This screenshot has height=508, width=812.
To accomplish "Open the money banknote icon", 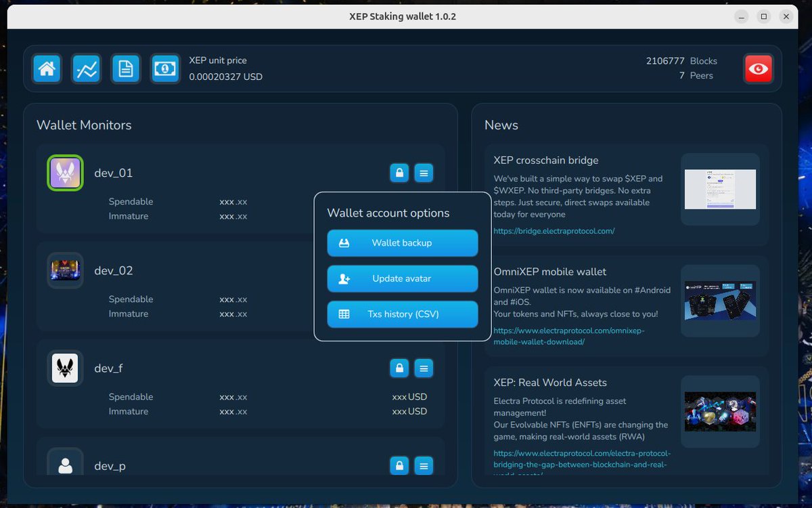I will pos(165,68).
